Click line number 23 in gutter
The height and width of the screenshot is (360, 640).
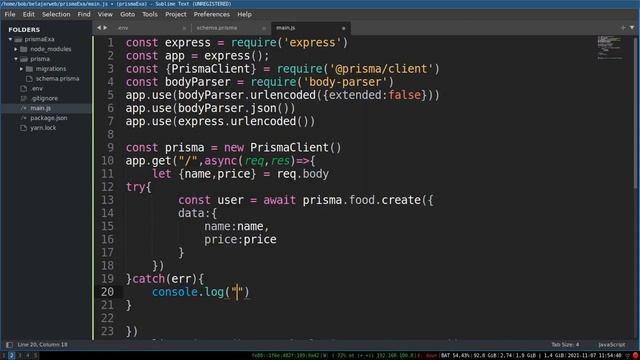point(107,331)
